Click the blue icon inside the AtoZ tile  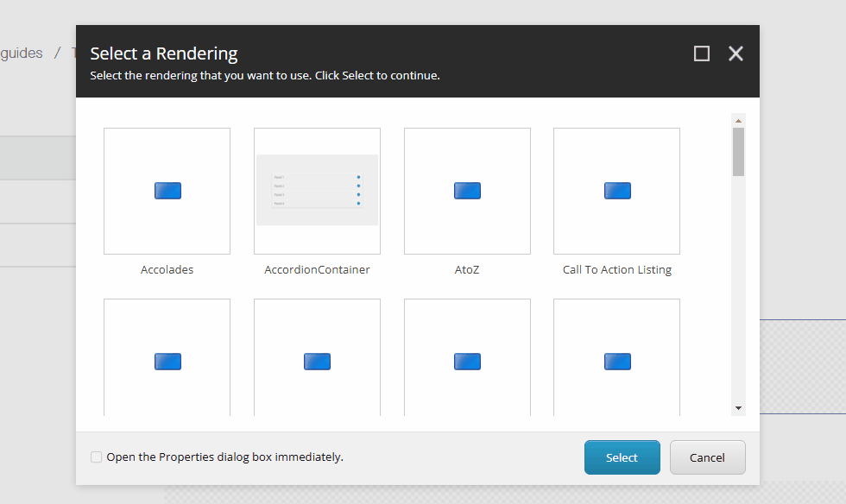click(x=467, y=190)
